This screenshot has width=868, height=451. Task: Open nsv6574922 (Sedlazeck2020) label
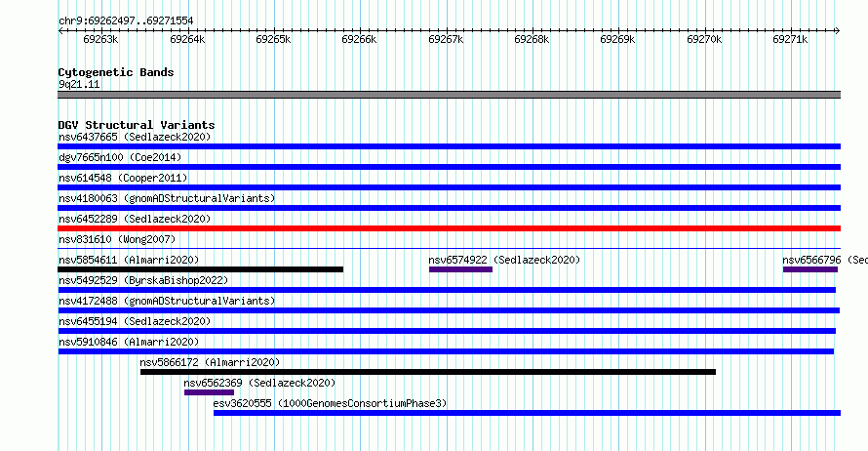(504, 260)
